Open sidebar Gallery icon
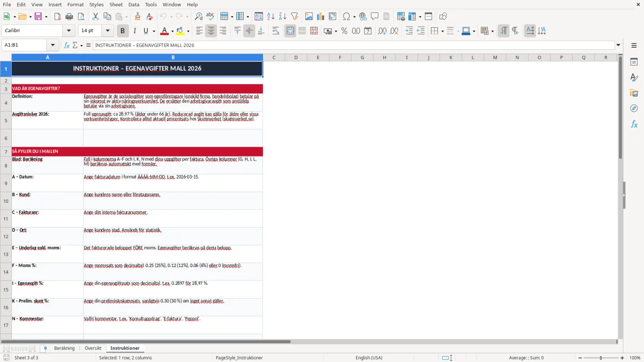Image resolution: width=644 pixels, height=362 pixels. click(x=634, y=93)
